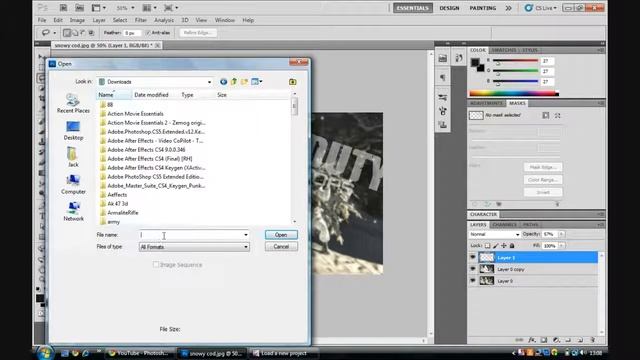Open the Fill slider arrow in Layers panel

point(562,246)
